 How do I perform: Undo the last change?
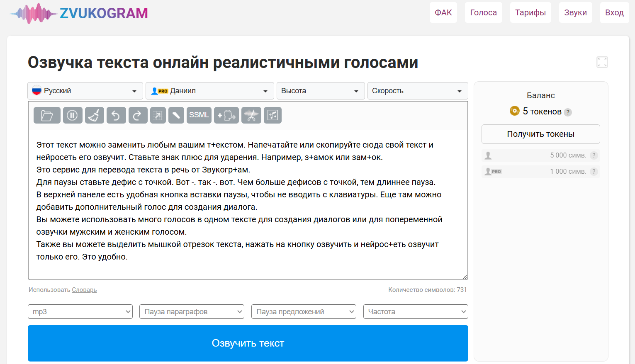(116, 115)
